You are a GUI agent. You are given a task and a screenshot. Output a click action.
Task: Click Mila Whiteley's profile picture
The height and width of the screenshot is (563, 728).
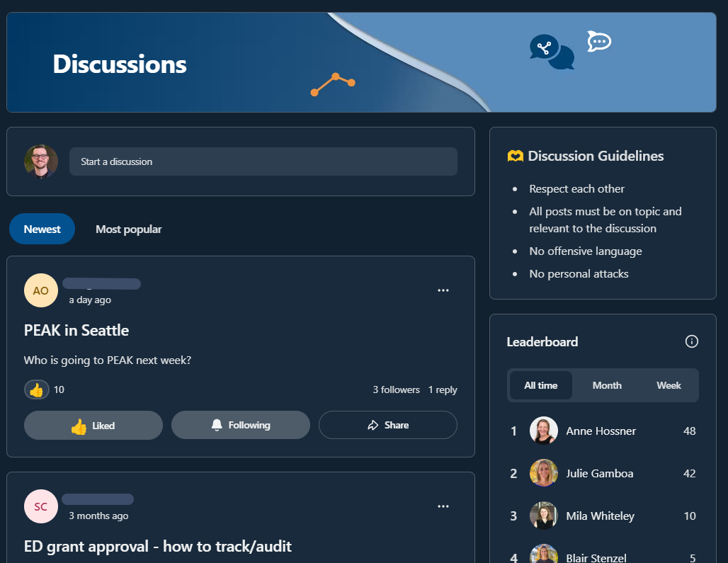click(544, 516)
